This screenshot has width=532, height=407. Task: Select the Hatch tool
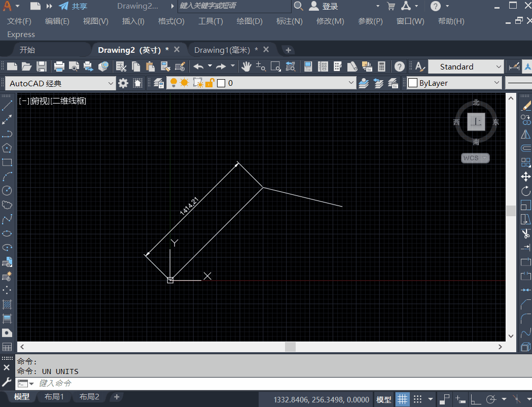tap(7, 304)
